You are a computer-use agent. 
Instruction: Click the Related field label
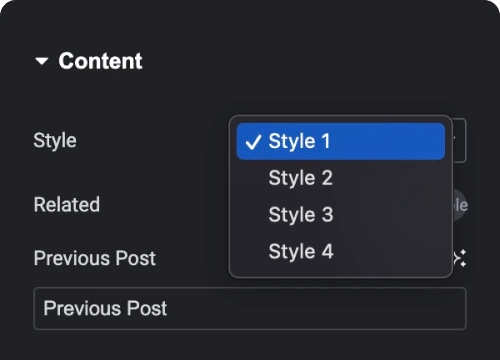(67, 204)
